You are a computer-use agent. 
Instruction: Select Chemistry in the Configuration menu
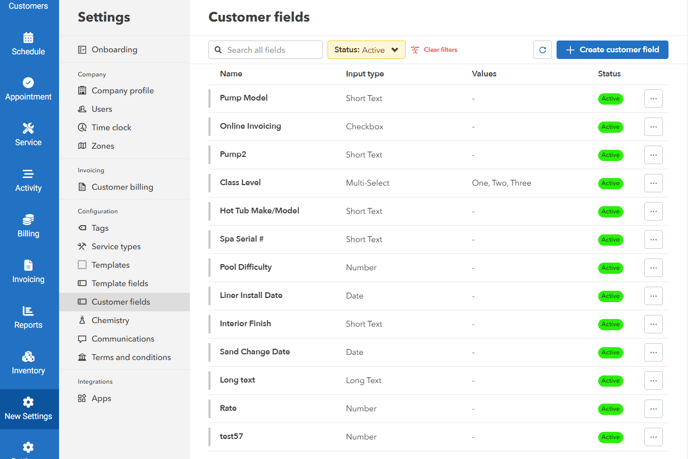[110, 320]
